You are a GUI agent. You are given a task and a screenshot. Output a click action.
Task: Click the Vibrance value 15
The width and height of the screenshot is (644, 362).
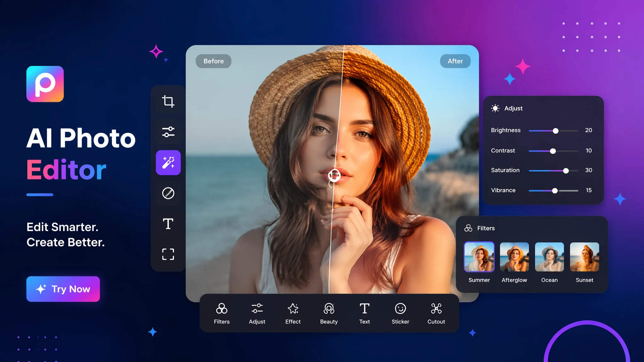(589, 190)
